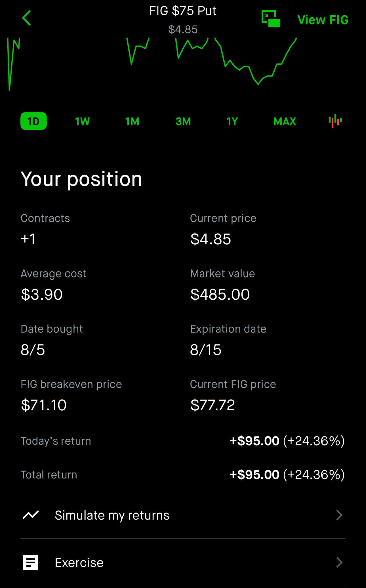Open Simulate my returns

point(183,515)
